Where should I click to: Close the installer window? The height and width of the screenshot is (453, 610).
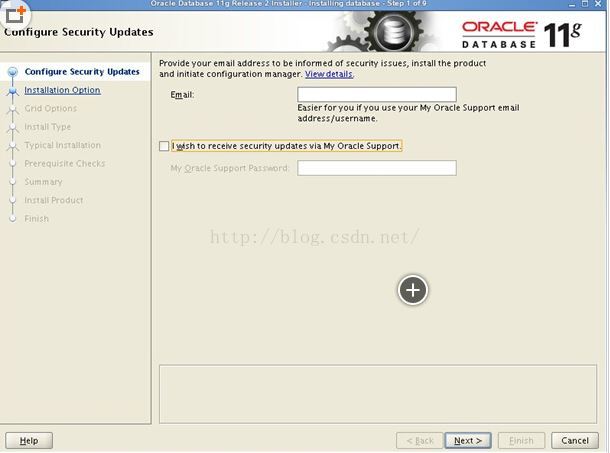[598, 4]
